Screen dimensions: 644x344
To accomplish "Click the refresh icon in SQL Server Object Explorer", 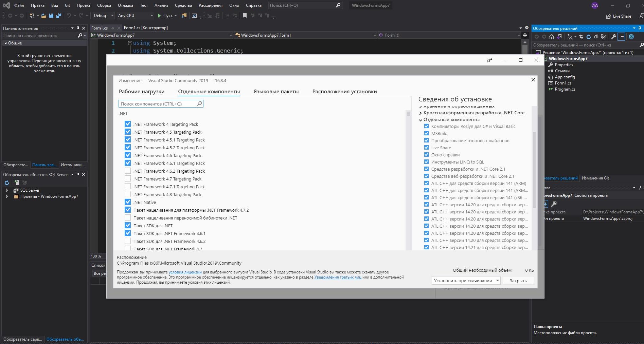I will point(7,183).
